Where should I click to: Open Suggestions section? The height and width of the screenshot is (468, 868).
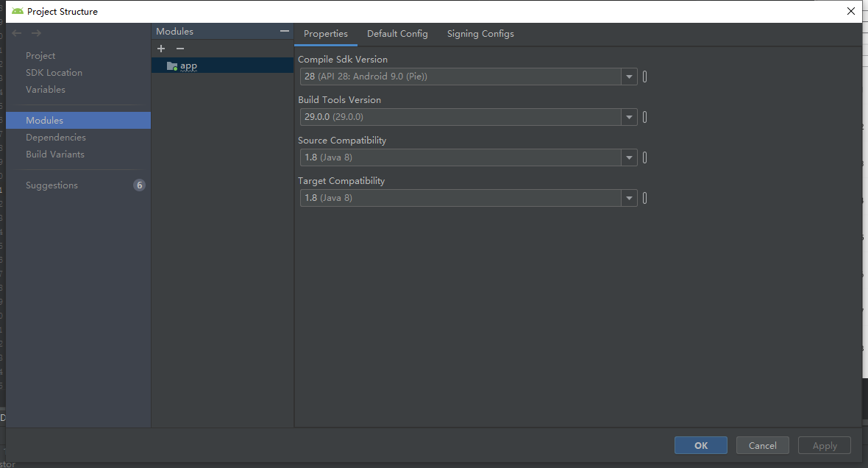[x=51, y=185]
